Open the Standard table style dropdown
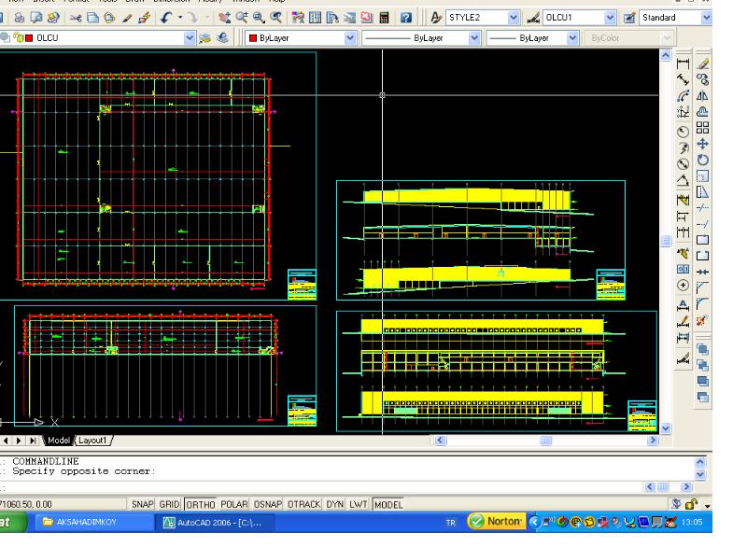The image size is (747, 560). (x=707, y=18)
